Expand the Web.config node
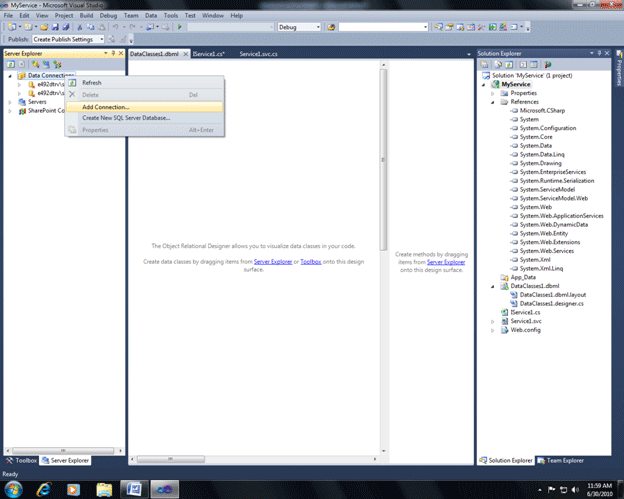Screen dimensions: 624x499 click(x=493, y=330)
